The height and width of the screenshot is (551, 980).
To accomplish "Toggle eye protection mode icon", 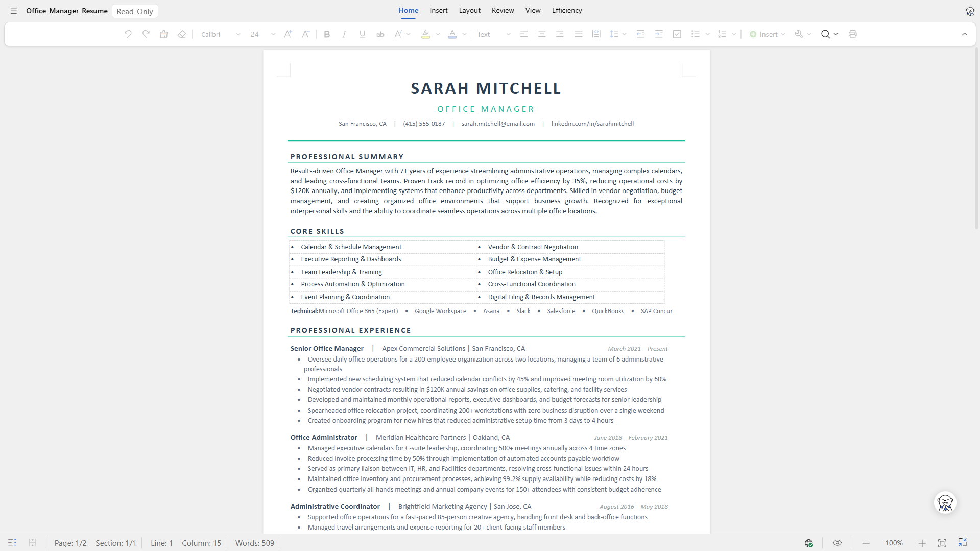I will [838, 543].
